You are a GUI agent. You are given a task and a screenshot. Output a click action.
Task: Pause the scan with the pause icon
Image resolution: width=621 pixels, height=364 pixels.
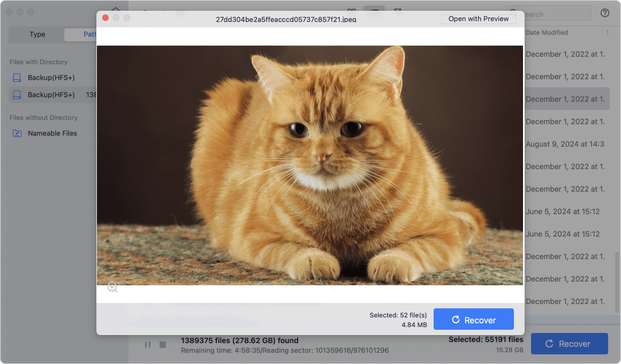pyautogui.click(x=148, y=345)
